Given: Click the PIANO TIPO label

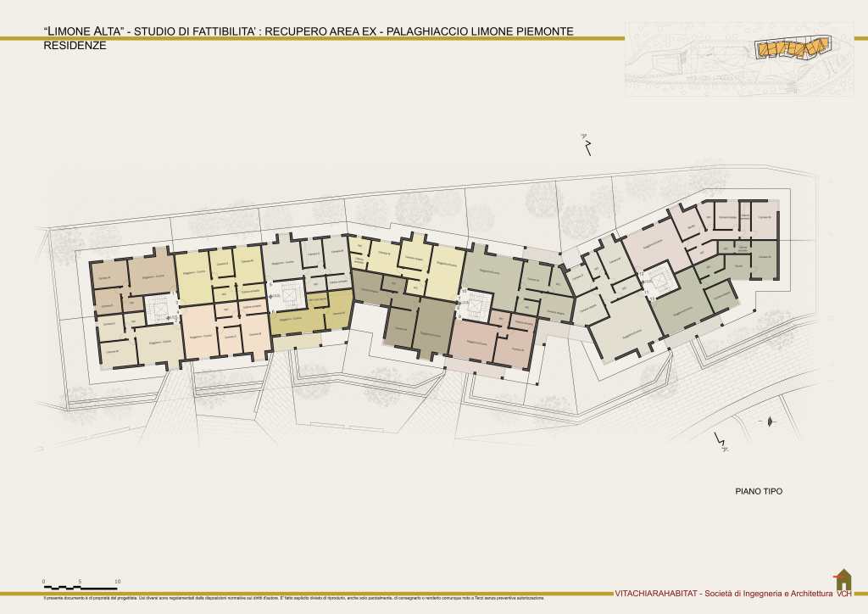Looking at the screenshot, I should click(x=758, y=491).
